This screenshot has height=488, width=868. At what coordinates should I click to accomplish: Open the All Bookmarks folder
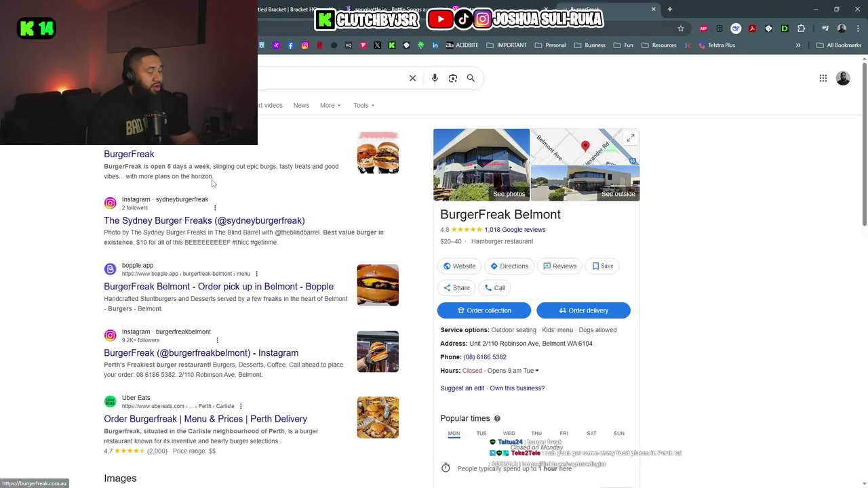coord(839,45)
